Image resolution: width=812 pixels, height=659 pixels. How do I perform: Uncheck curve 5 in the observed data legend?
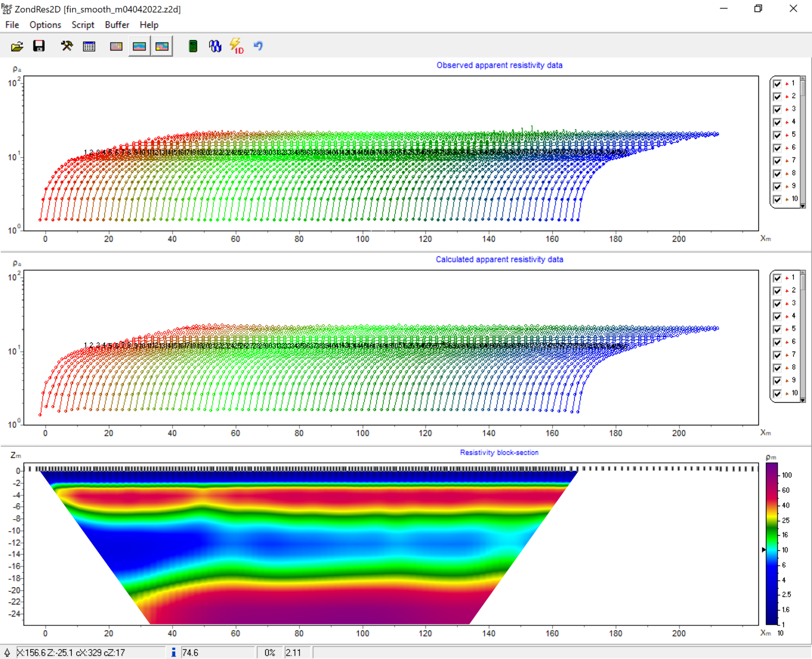point(777,135)
